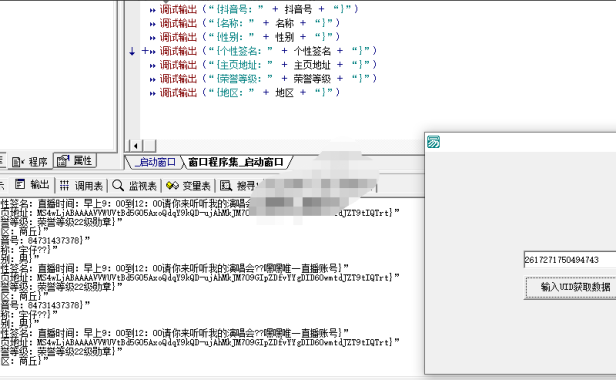Click the scrollbar thumb in the code editor
The image size is (616, 380).
(149, 146)
